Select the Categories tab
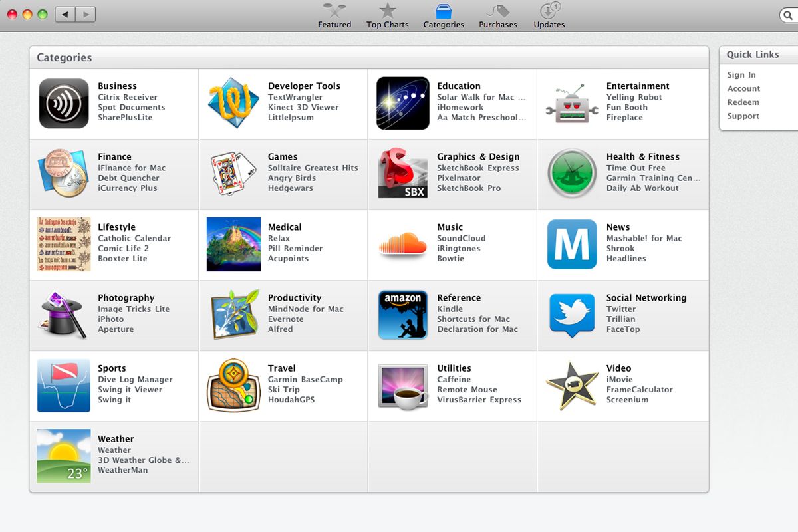Viewport: 798px width, 532px height. tap(444, 16)
